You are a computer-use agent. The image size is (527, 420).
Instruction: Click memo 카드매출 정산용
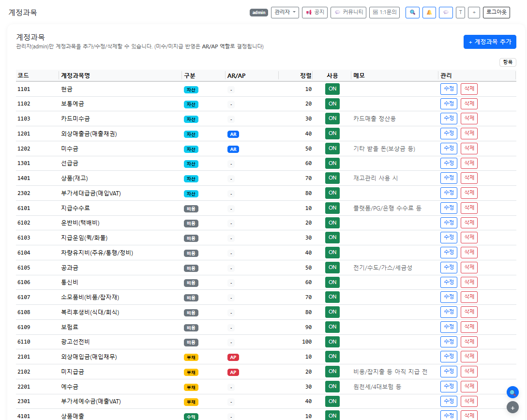click(375, 119)
